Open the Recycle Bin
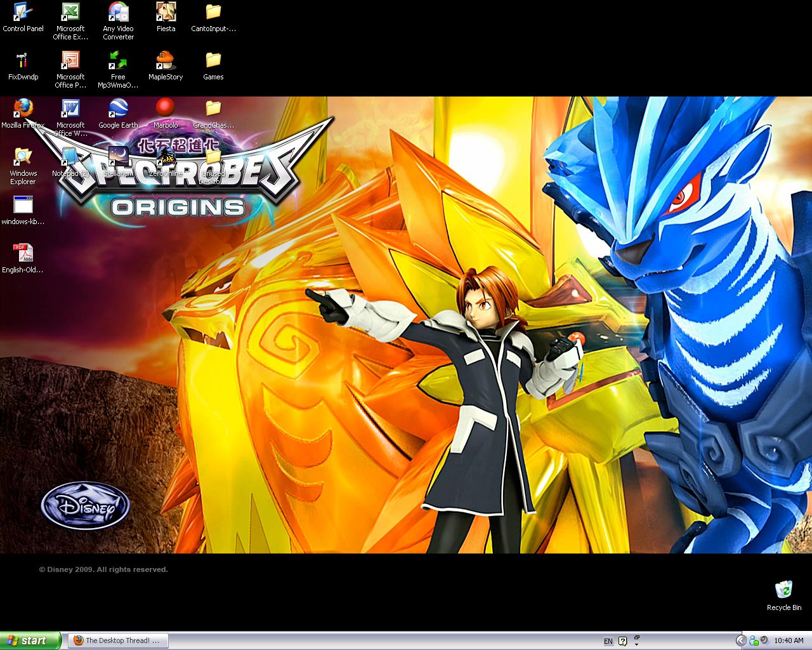The image size is (812, 650). coord(784,595)
